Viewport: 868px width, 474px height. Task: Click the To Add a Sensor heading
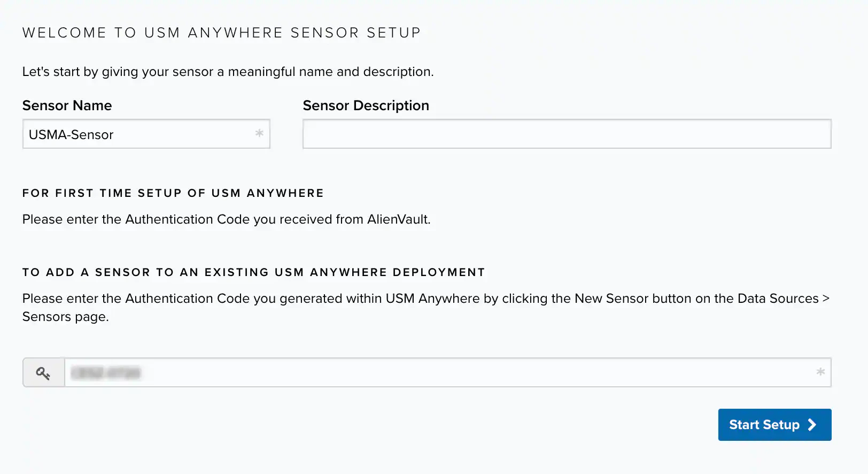tap(253, 272)
